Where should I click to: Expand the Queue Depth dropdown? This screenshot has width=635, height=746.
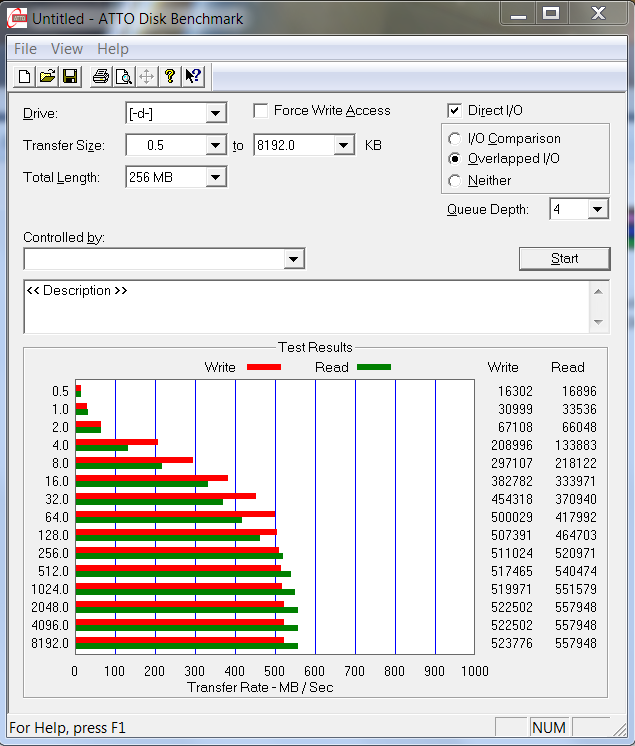click(597, 209)
